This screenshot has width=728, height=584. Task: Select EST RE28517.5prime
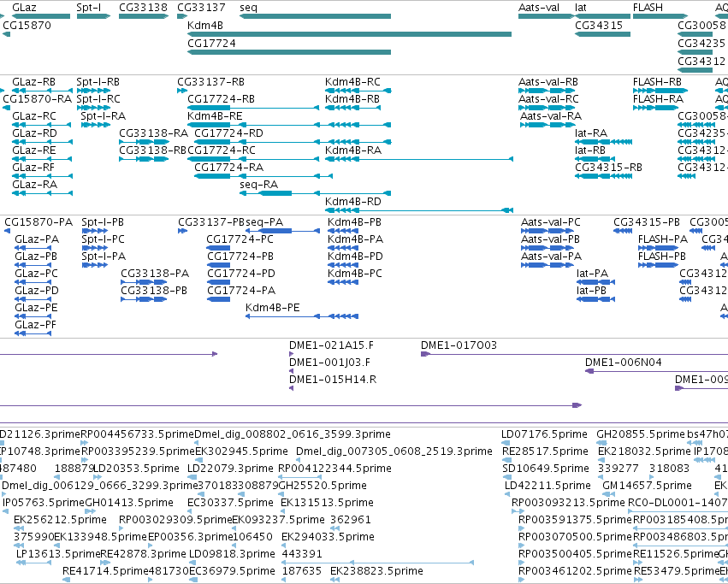506,461
